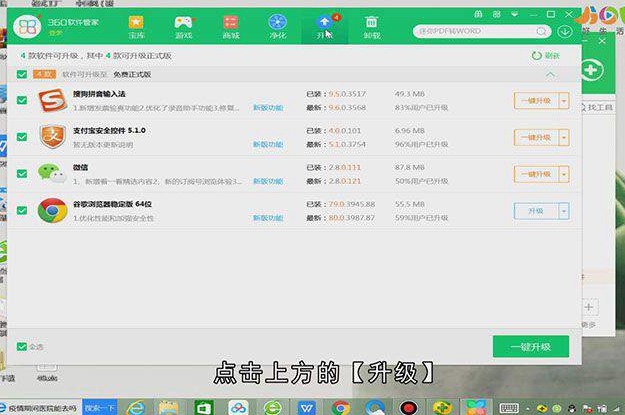Viewport: 625px width, 415px height.
Task: Click the 刷新 refresh button
Action: [x=546, y=56]
